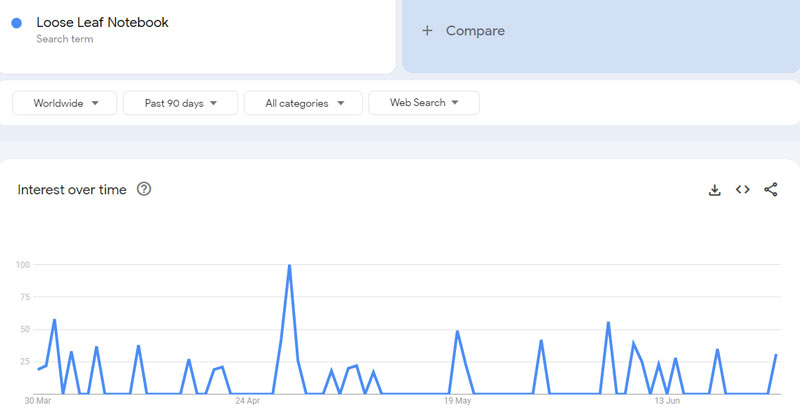This screenshot has width=800, height=418.
Task: Click the Search term subtitle text
Action: 65,39
